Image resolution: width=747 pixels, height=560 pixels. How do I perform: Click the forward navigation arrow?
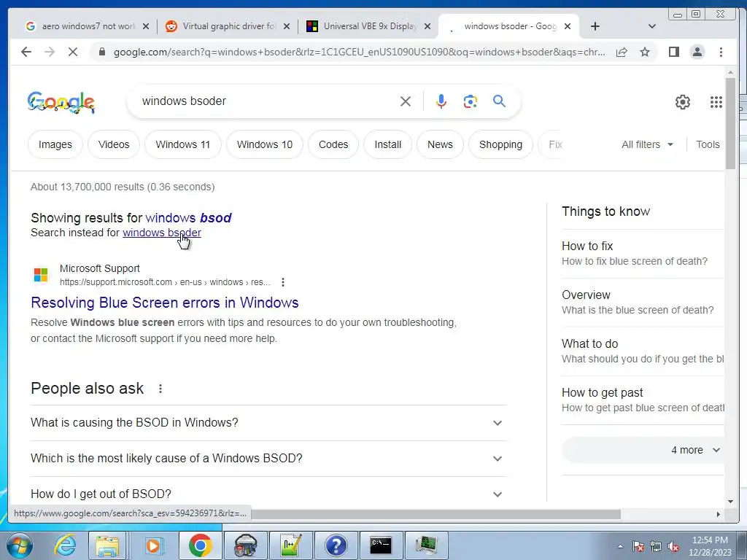tap(50, 52)
